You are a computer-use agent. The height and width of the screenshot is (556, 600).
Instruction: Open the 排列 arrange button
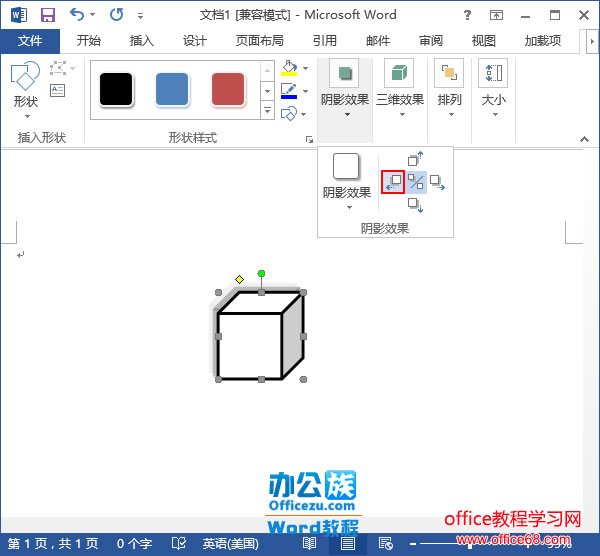click(449, 89)
